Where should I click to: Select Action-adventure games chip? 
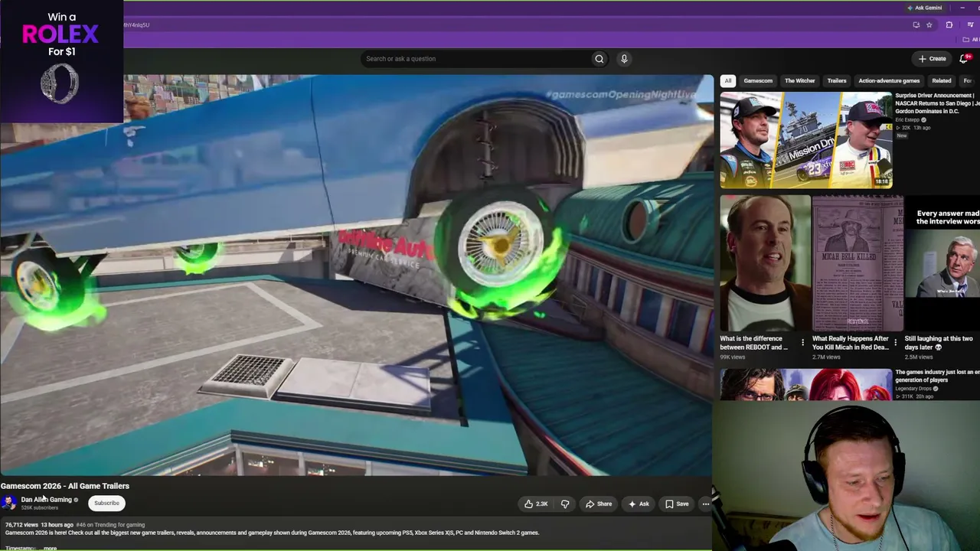(889, 80)
